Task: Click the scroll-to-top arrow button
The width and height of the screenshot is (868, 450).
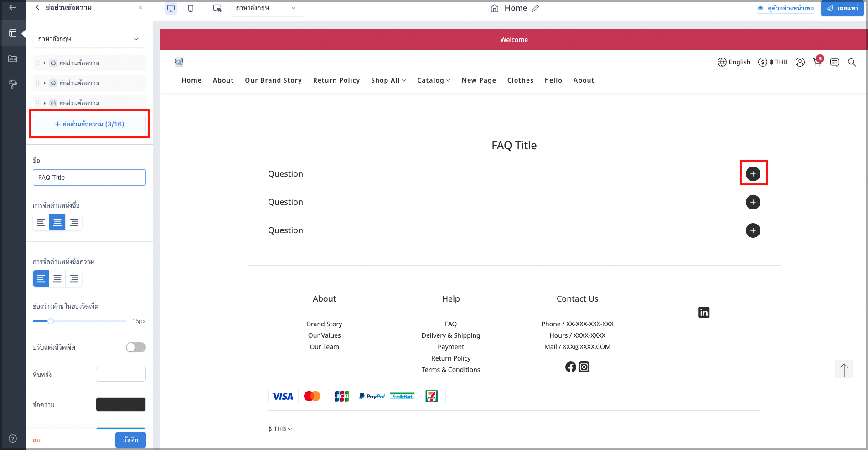Action: [844, 369]
